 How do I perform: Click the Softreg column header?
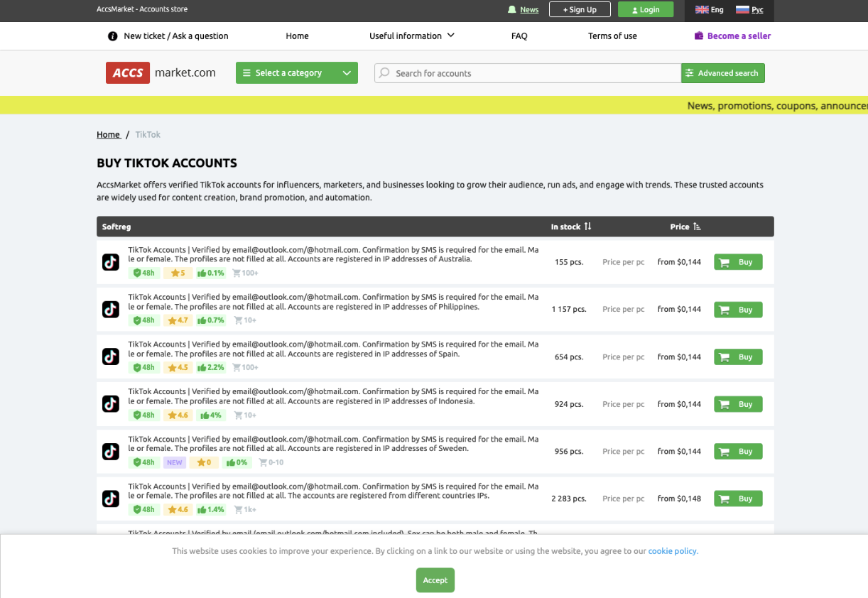click(x=116, y=227)
